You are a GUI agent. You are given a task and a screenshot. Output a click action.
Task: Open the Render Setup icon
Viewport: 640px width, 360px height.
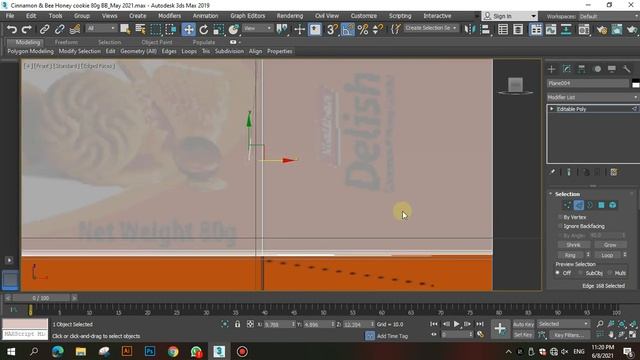point(601,29)
